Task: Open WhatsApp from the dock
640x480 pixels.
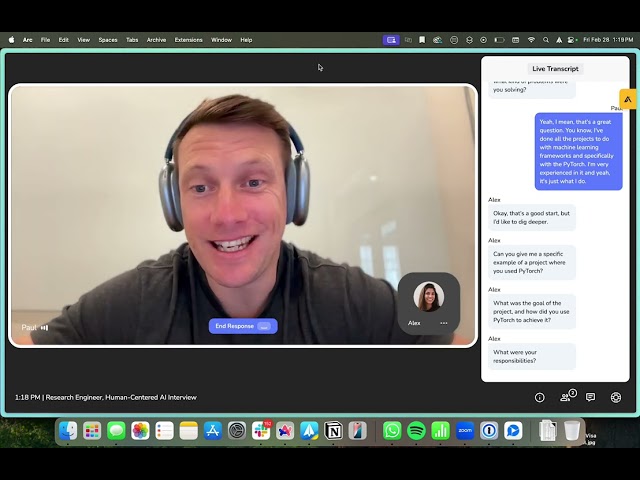Action: tap(392, 431)
